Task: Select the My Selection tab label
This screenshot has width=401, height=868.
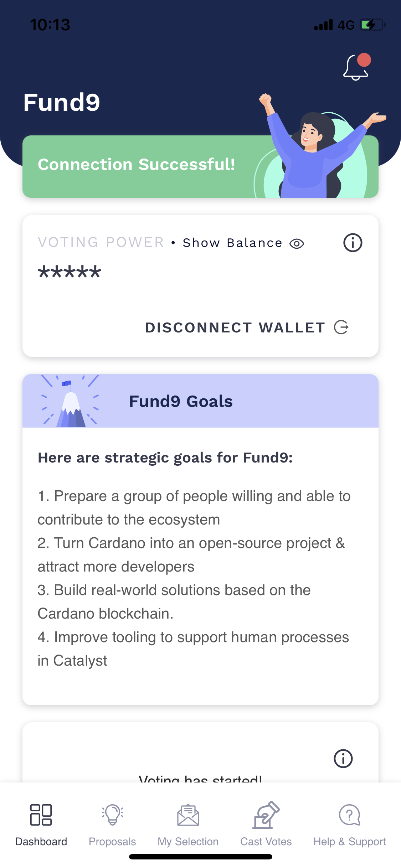Action: click(188, 842)
